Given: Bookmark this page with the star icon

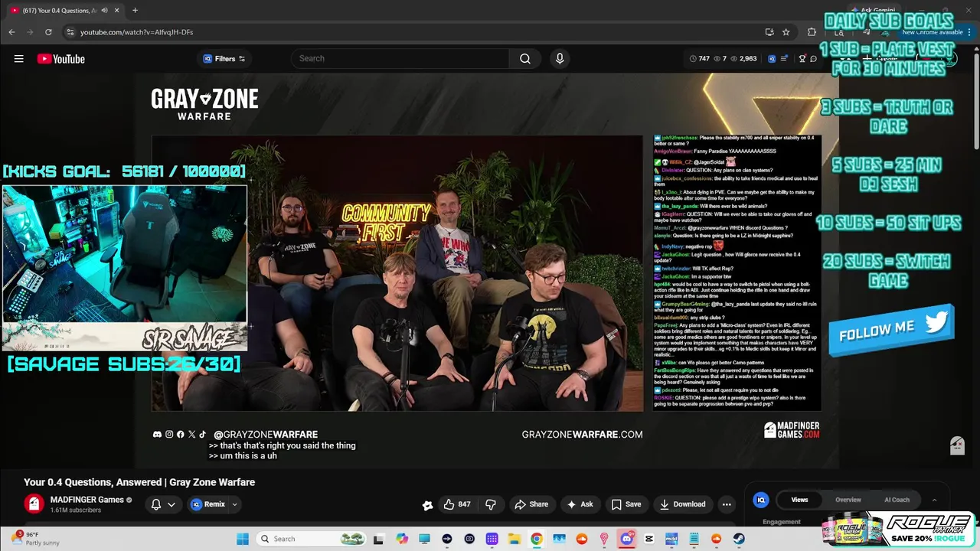Looking at the screenshot, I should [x=786, y=32].
